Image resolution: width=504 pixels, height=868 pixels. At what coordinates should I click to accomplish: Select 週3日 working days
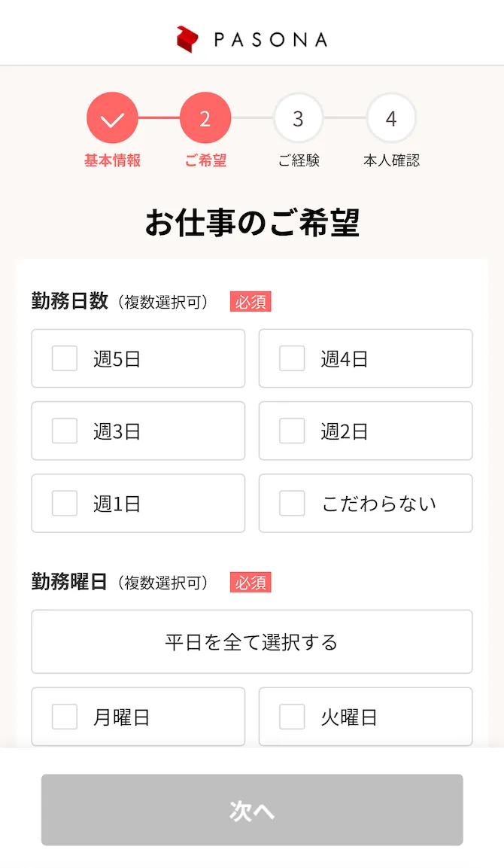click(64, 431)
